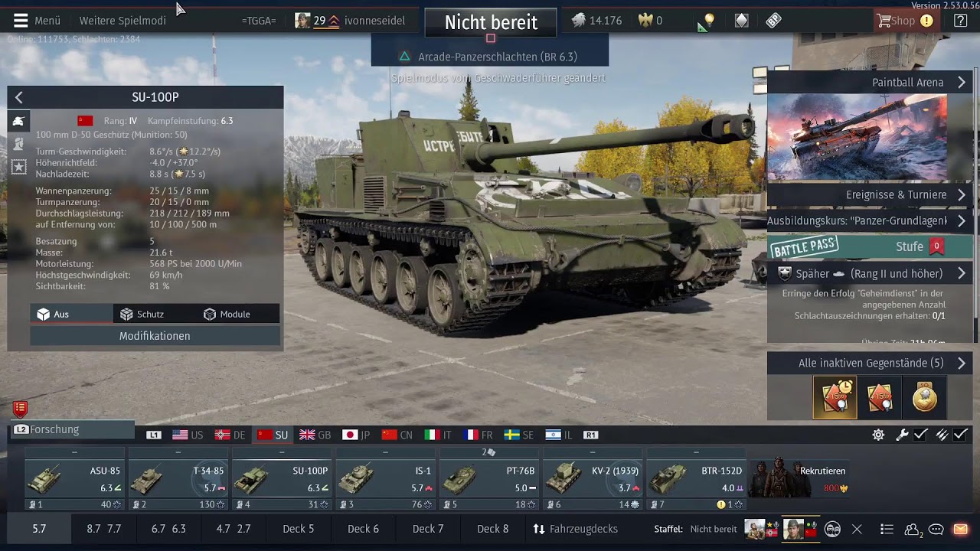Expand Ereignisse & Turniere
Viewport: 980px width, 551px height.
(x=870, y=195)
